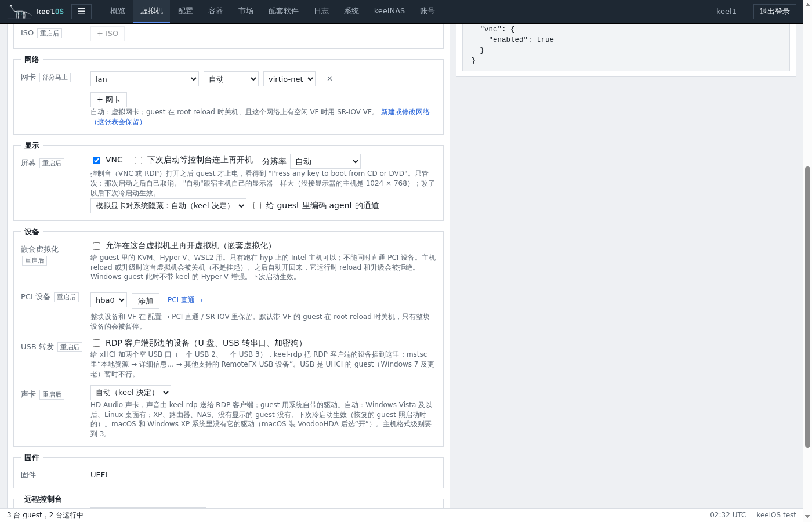This screenshot has height=522, width=812.
Task: Open the virtio-net model dropdown
Action: [x=289, y=79]
